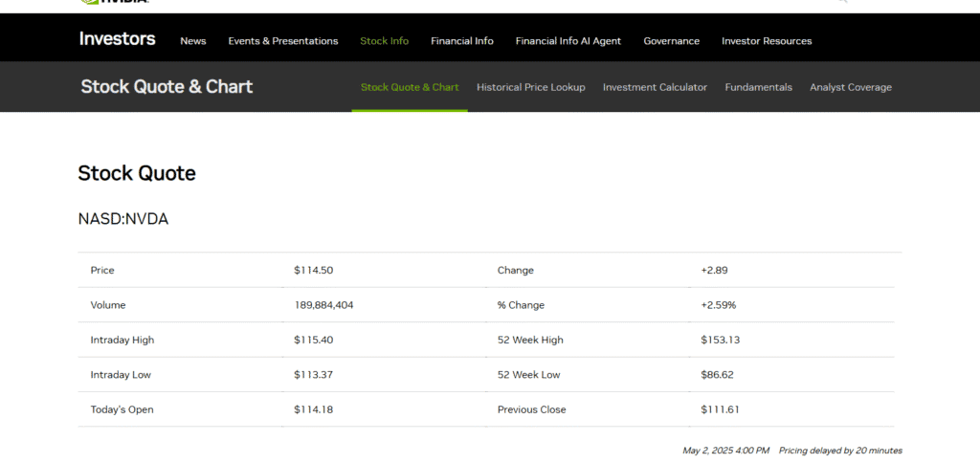Switch to the Fundamentals tab

[x=758, y=87]
